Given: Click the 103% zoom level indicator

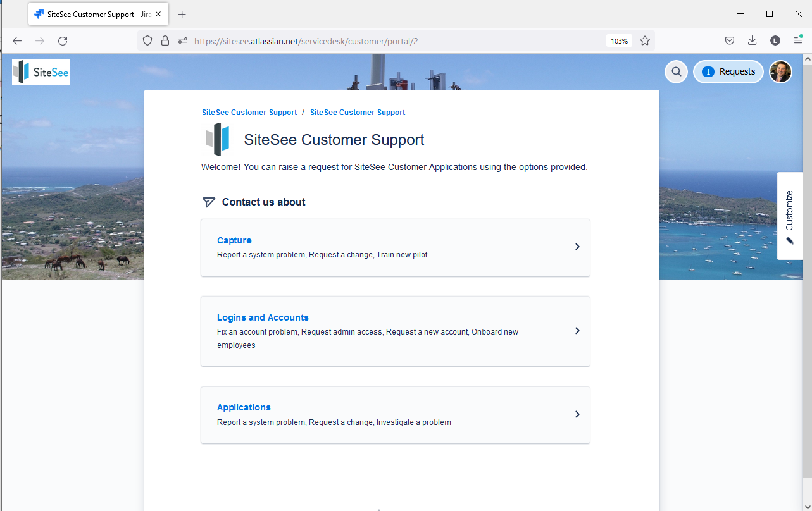Looking at the screenshot, I should coord(619,40).
